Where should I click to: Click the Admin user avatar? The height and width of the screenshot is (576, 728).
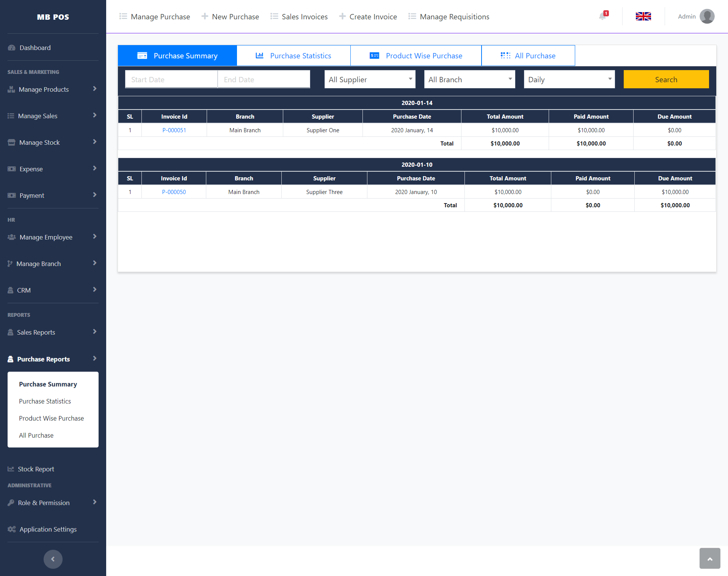pos(707,16)
